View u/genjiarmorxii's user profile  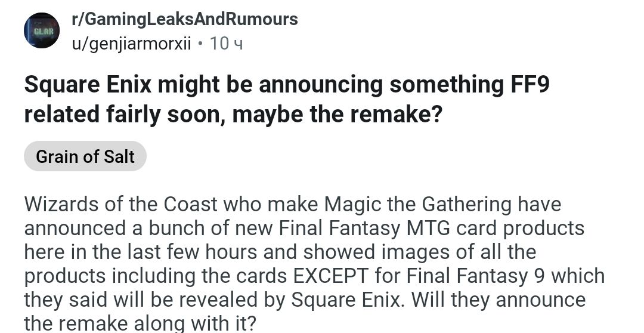[131, 44]
